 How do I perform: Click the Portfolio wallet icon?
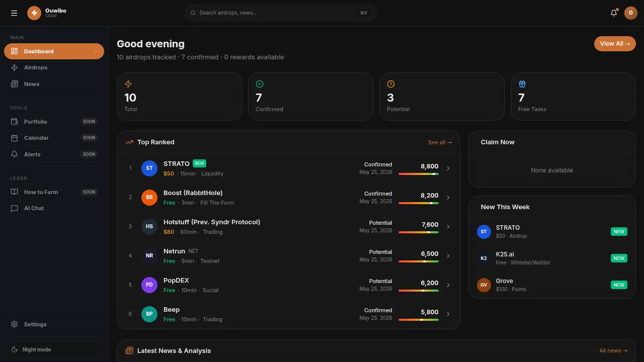(15, 122)
